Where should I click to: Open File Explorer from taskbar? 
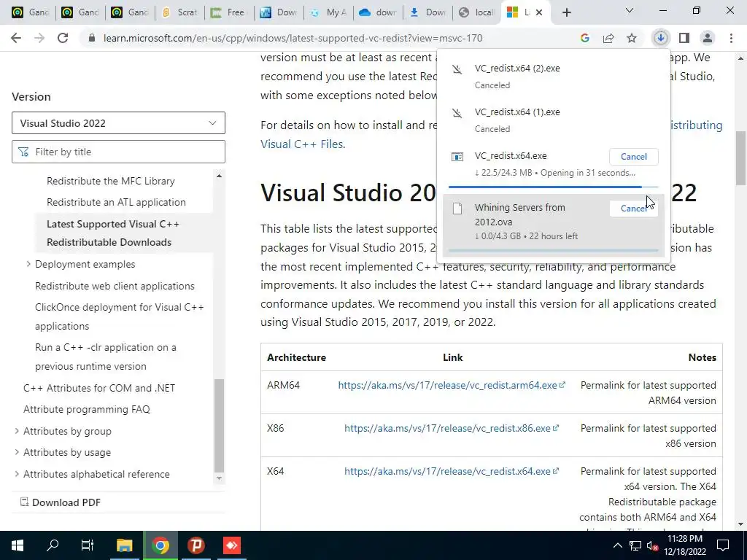(124, 545)
